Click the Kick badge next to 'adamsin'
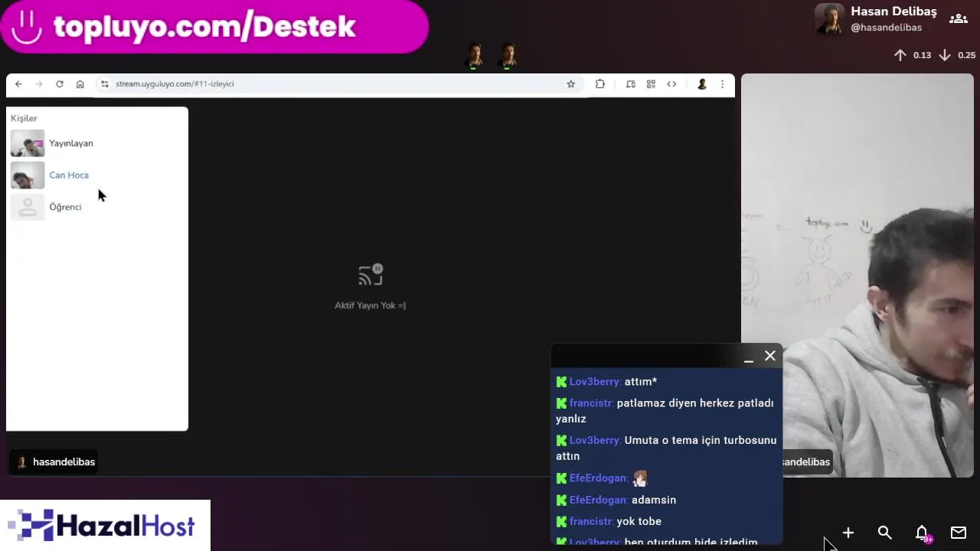This screenshot has width=980, height=551. tap(561, 500)
